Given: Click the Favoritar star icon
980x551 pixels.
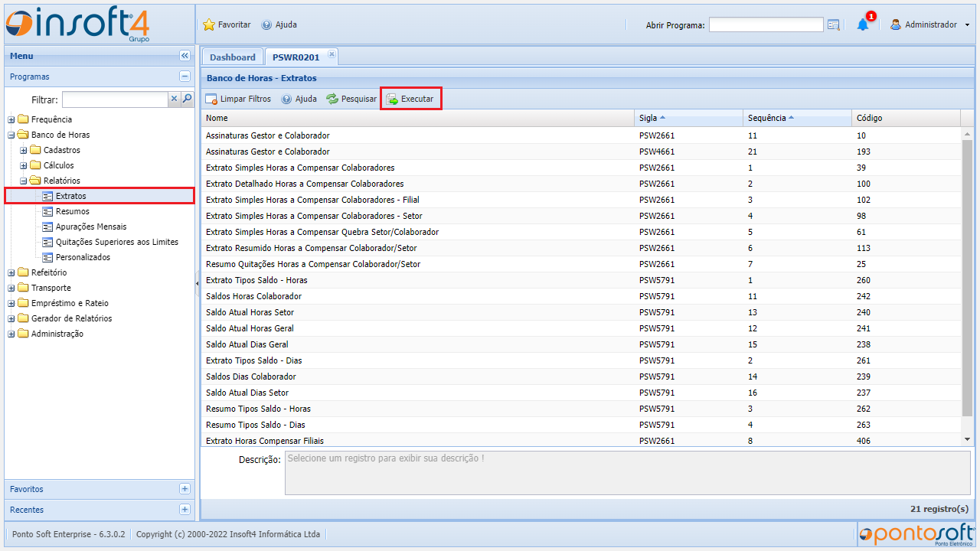Looking at the screenshot, I should point(209,24).
